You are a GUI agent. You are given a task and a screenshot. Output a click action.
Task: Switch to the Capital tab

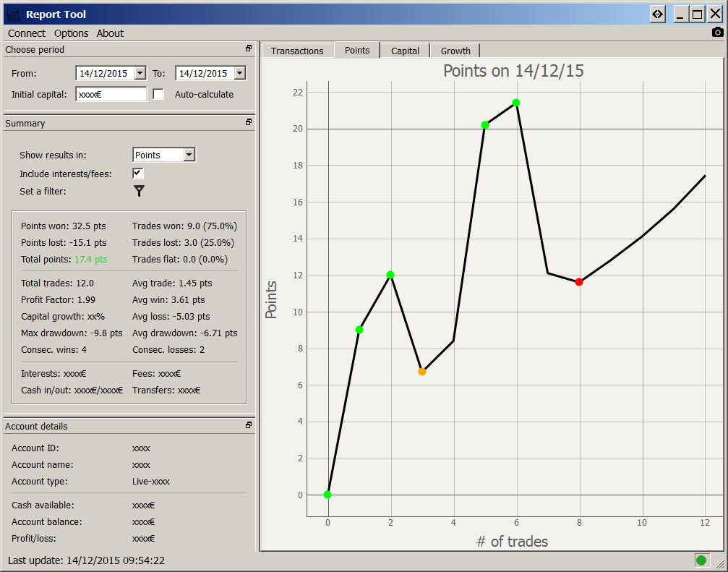[405, 51]
